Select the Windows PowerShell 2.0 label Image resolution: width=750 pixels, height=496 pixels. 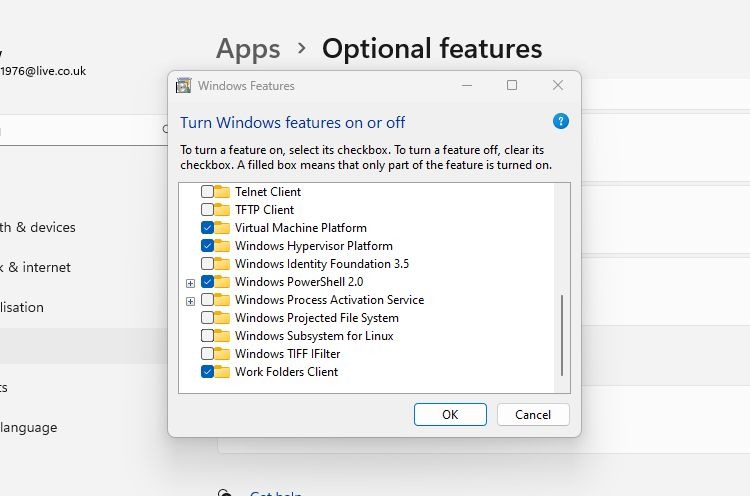299,282
